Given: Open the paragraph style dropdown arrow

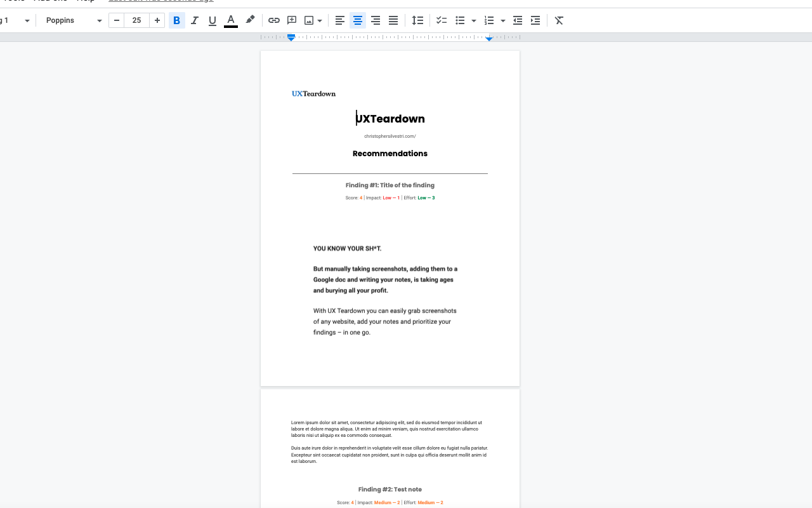Looking at the screenshot, I should click(x=27, y=20).
